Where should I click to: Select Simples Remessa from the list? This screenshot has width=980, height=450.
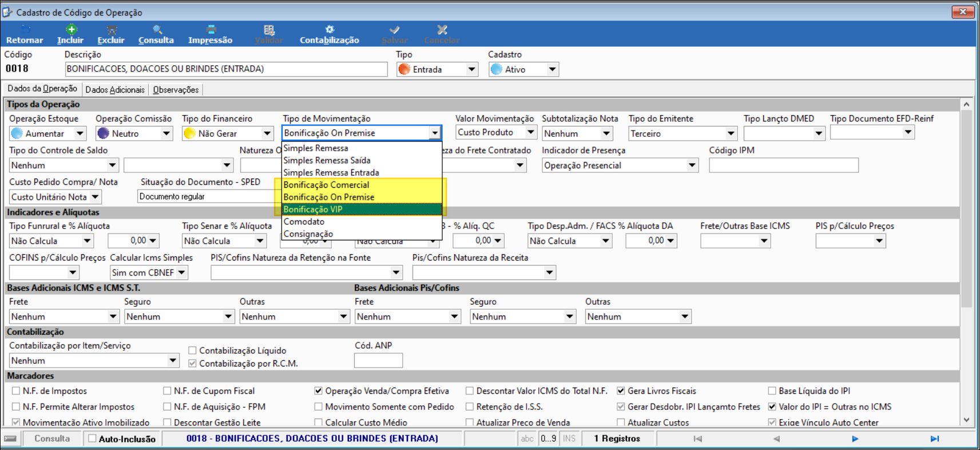[x=362, y=148]
